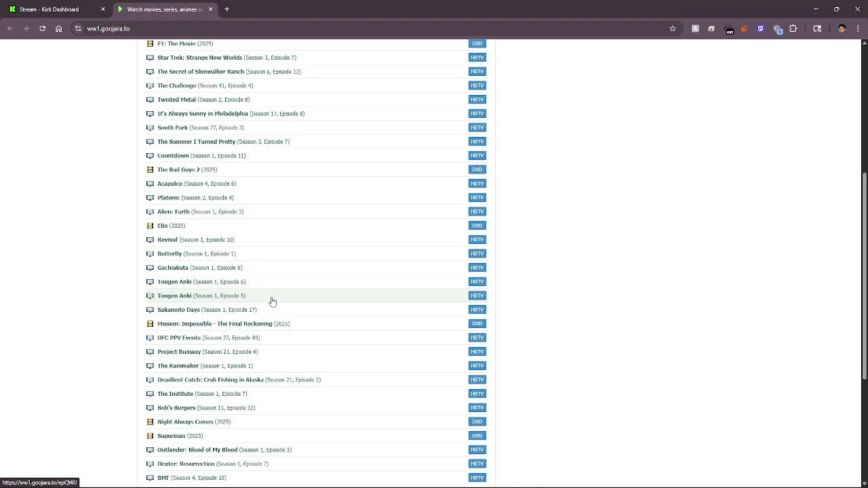868x488 pixels.
Task: Reload the page with the refresh button
Action: tap(42, 28)
